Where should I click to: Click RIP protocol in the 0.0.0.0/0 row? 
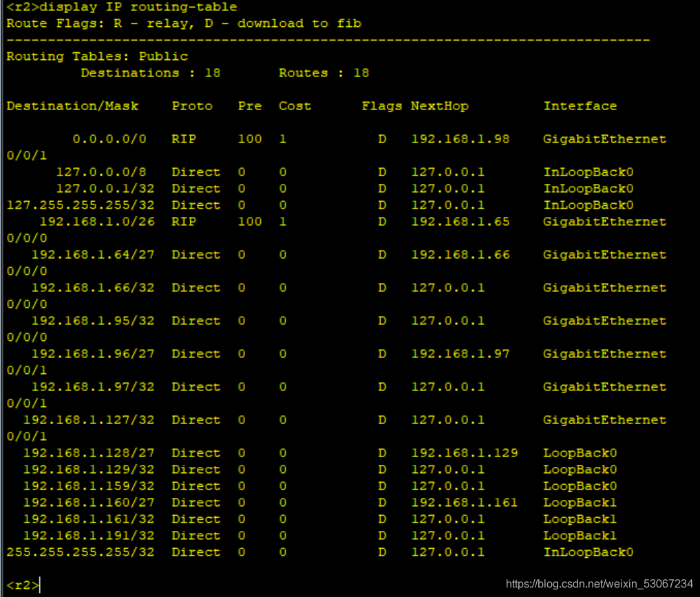184,139
